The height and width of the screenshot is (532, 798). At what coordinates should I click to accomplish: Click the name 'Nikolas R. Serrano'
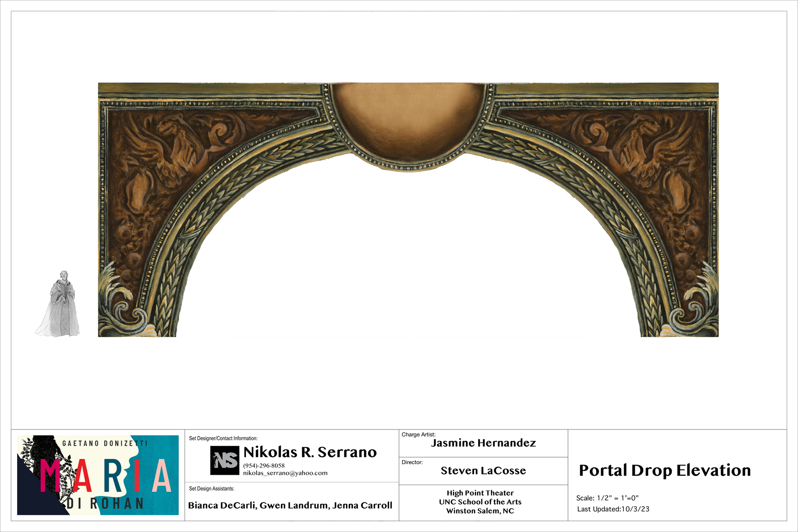click(x=310, y=452)
